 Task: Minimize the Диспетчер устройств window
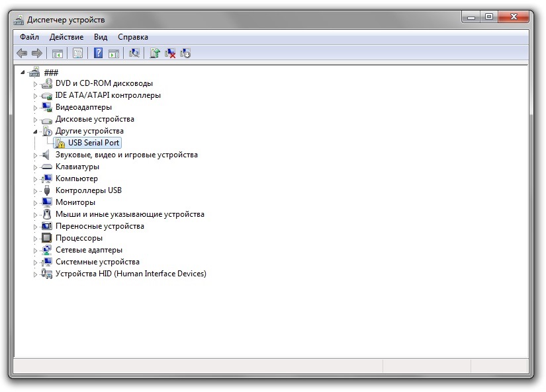coord(471,17)
